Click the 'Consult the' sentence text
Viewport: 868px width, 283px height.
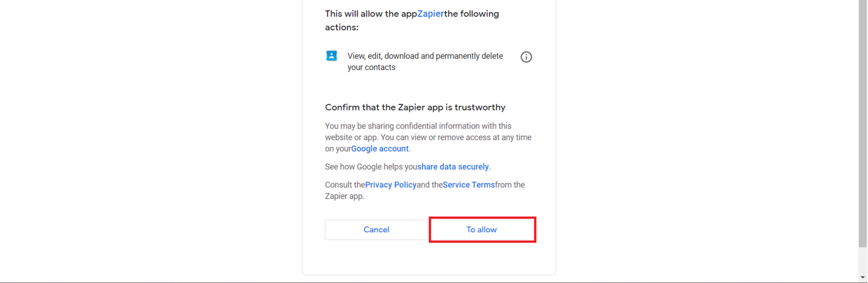coord(344,185)
